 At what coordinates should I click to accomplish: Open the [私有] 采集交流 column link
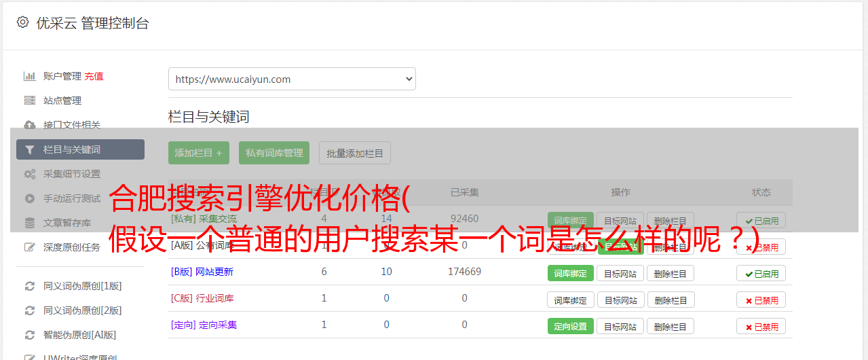click(204, 219)
